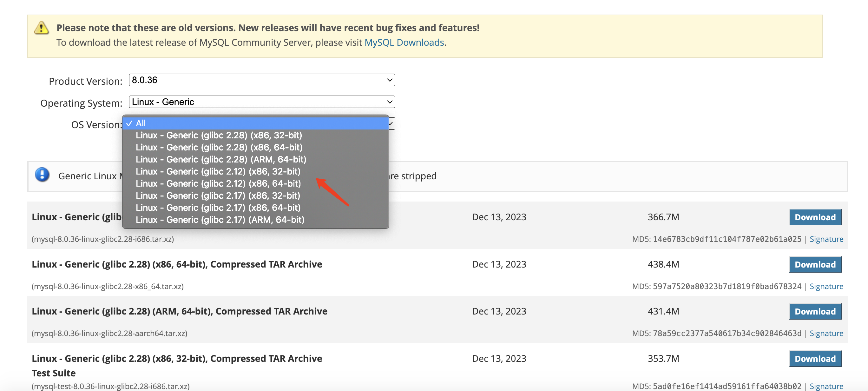Click the 32-bit Compressed TAR Archive Test Suite title

tap(177, 366)
